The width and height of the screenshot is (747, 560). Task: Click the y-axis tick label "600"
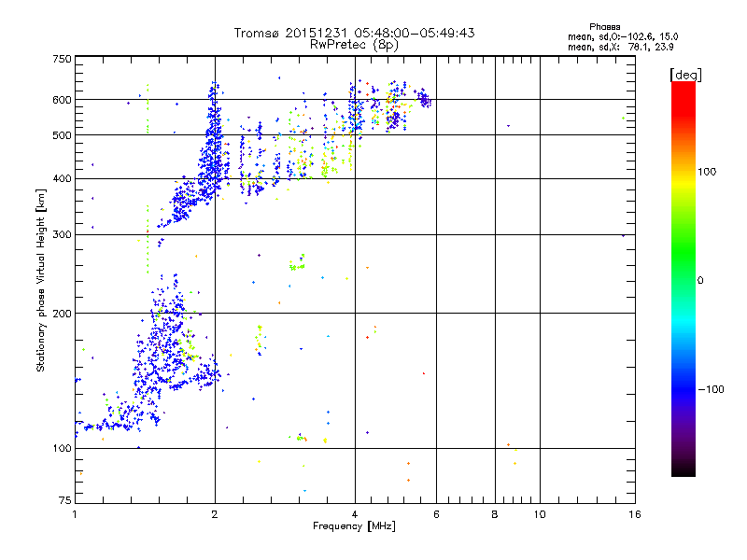coord(62,100)
